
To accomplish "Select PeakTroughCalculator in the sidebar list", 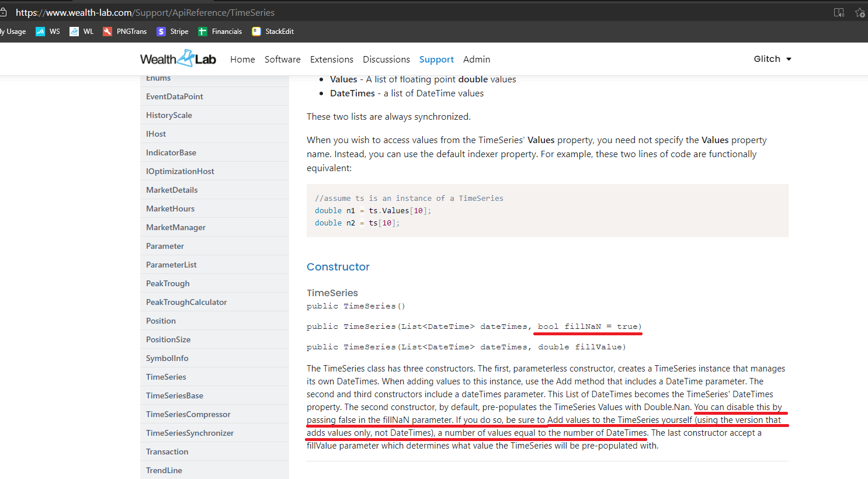I will (x=186, y=302).
